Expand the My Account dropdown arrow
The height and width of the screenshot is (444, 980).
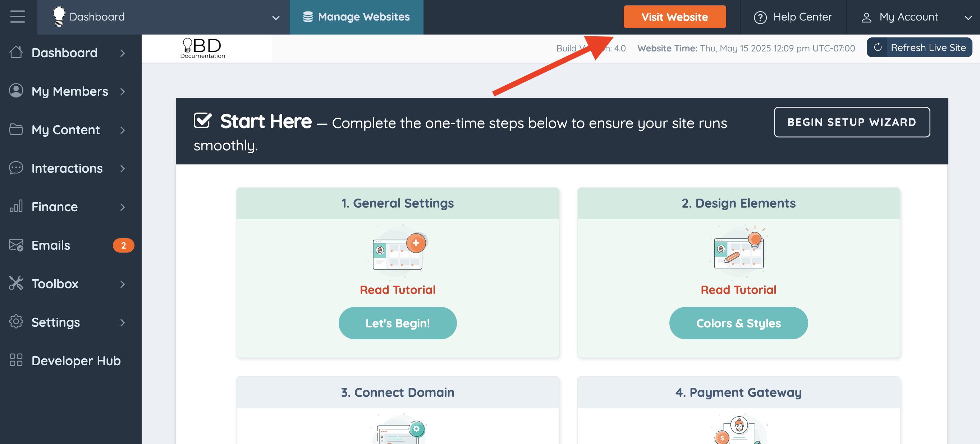pos(968,18)
